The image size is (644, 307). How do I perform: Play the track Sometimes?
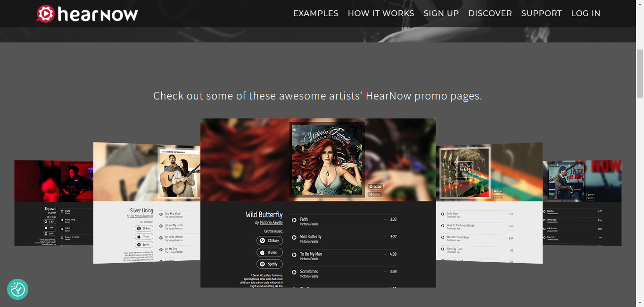pyautogui.click(x=294, y=272)
